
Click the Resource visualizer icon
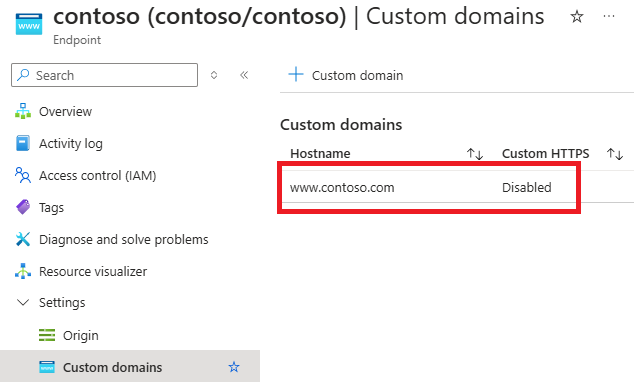coord(23,271)
